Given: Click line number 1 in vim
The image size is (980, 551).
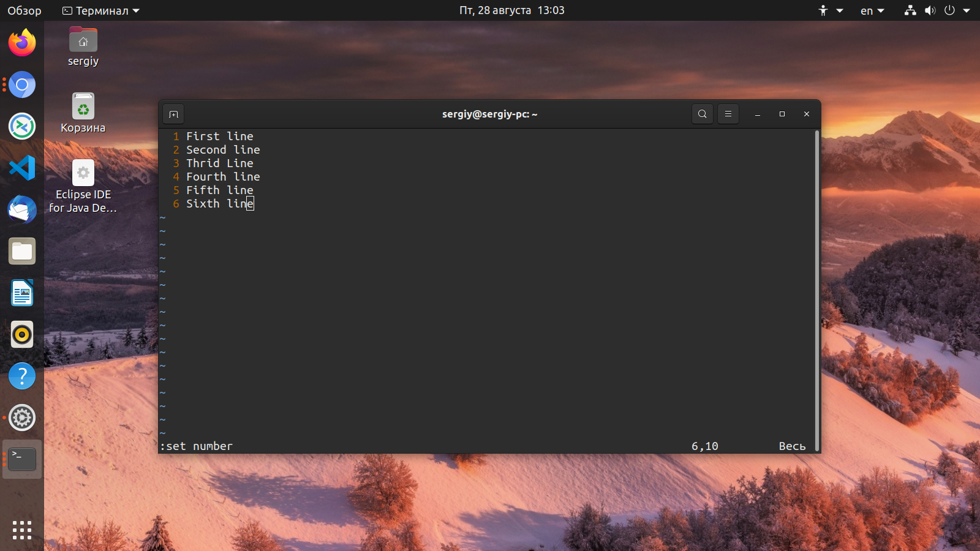Looking at the screenshot, I should [x=176, y=136].
